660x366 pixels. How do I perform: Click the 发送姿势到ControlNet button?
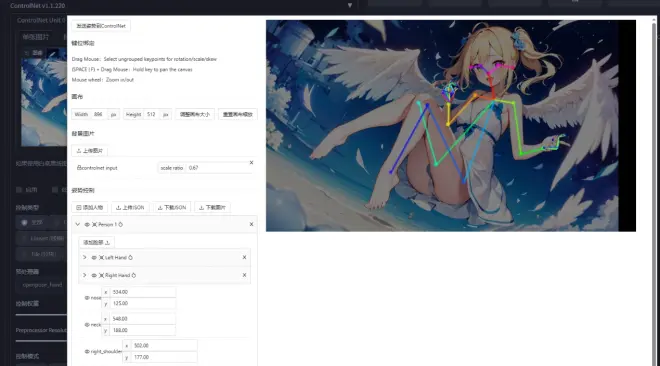(x=101, y=26)
